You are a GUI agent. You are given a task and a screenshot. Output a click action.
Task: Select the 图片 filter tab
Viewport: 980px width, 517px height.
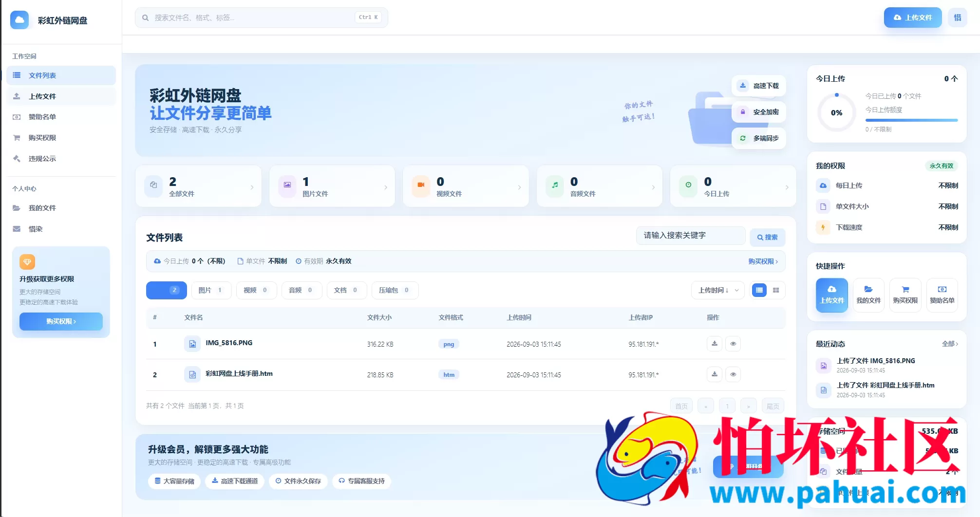pyautogui.click(x=211, y=290)
